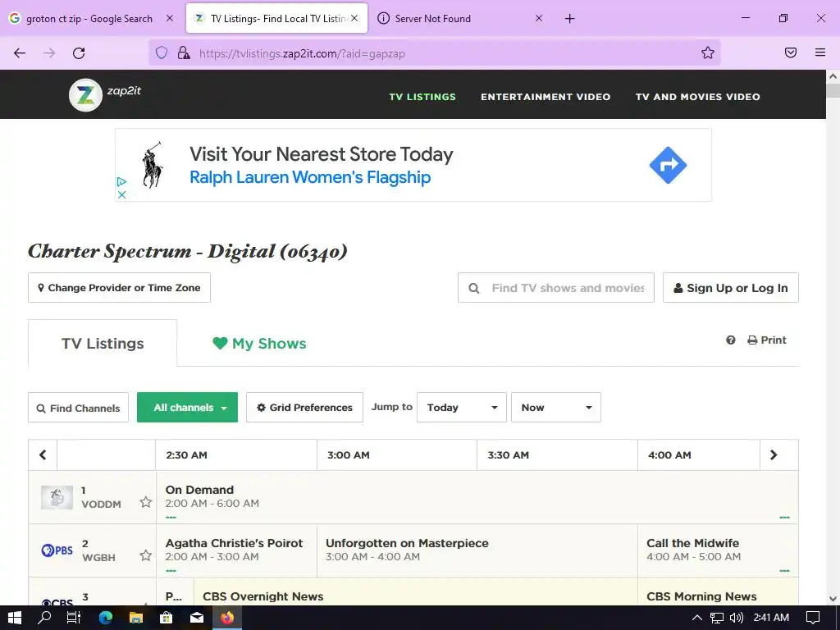Open Task View in taskbar
The width and height of the screenshot is (840, 630).
74,618
